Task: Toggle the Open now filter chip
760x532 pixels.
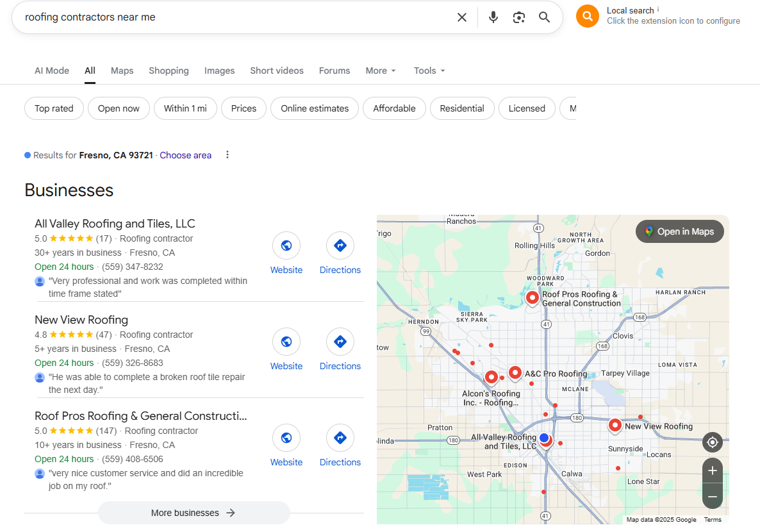Action: pyautogui.click(x=119, y=108)
